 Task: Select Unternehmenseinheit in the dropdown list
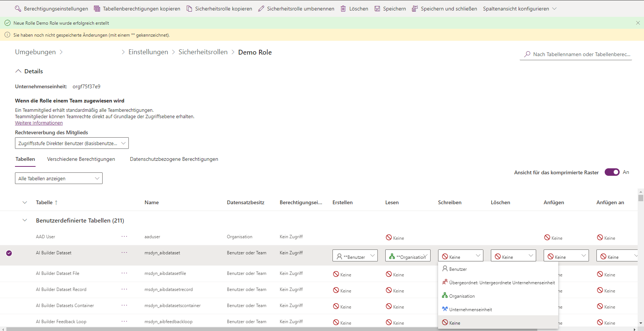[498, 309]
